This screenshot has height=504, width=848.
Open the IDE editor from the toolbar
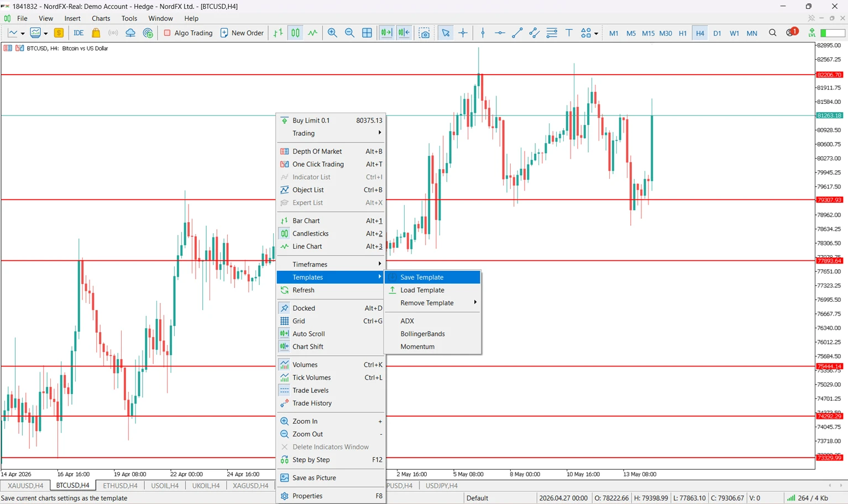click(78, 33)
